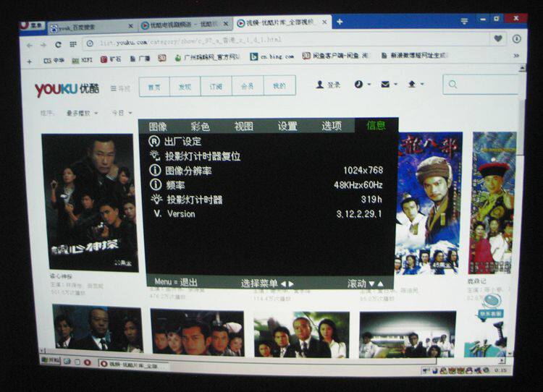Open the 读心神探 drama poster
Viewport: 543px width, 392px height.
(91, 203)
